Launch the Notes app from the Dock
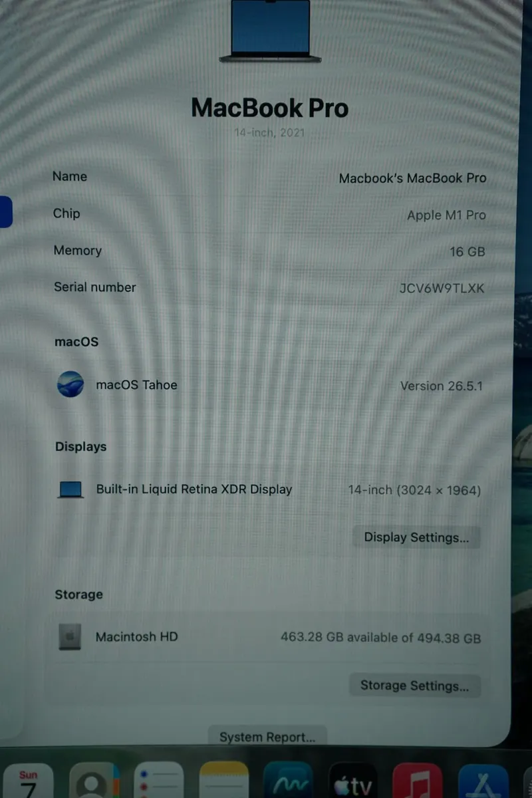The height and width of the screenshot is (798, 532). 223,781
